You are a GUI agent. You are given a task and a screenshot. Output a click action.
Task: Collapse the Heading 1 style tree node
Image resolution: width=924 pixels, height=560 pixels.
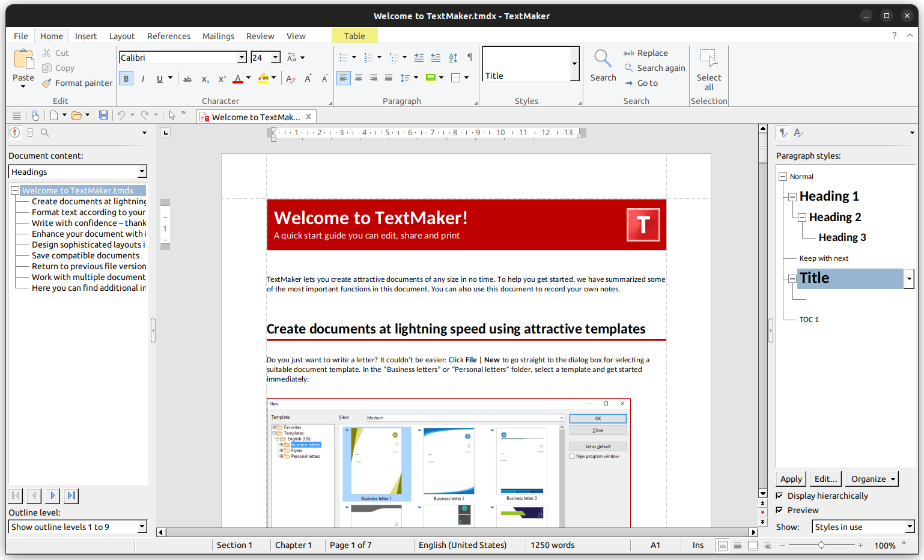point(792,196)
